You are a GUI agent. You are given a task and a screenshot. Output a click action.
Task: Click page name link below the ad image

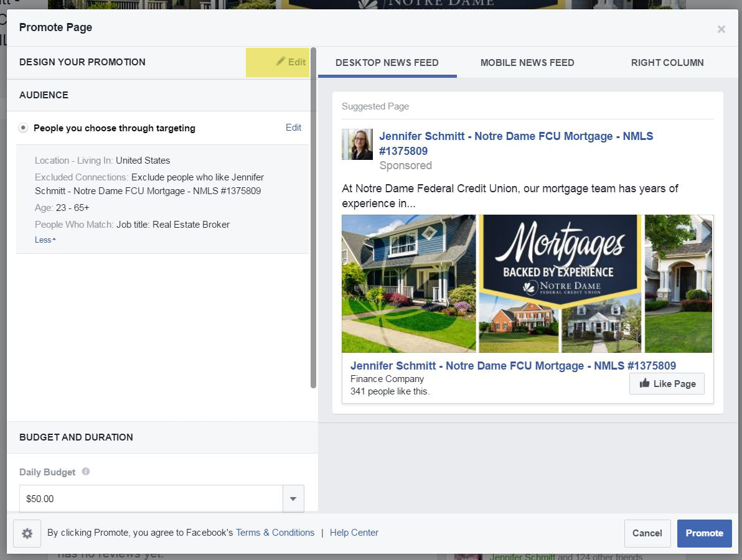(513, 366)
